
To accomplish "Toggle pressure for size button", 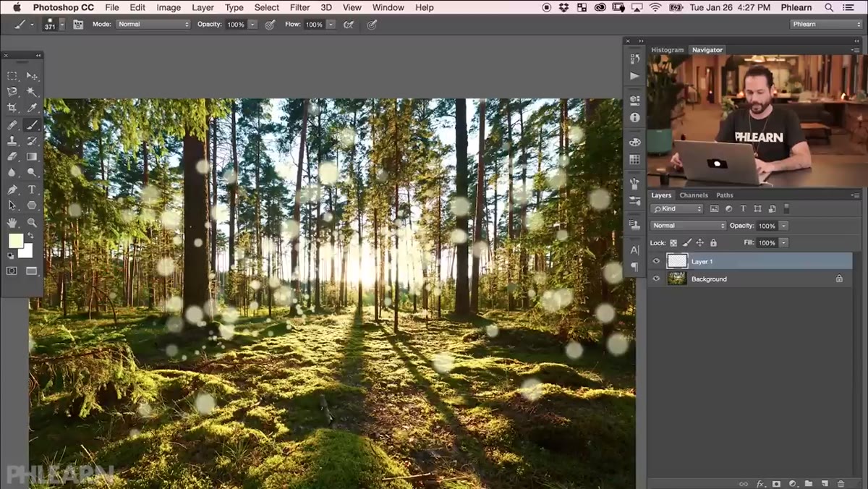I will (372, 24).
